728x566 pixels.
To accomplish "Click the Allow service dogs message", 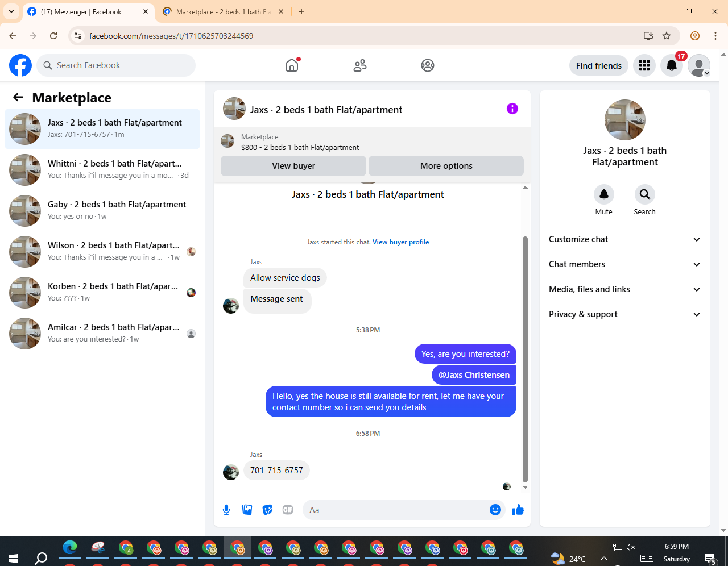I will click(285, 278).
